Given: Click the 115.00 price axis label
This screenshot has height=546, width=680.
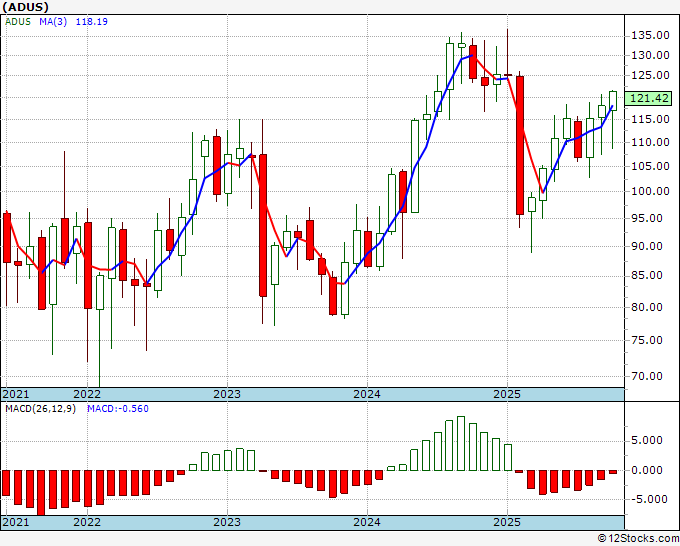Looking at the screenshot, I should coord(650,119).
